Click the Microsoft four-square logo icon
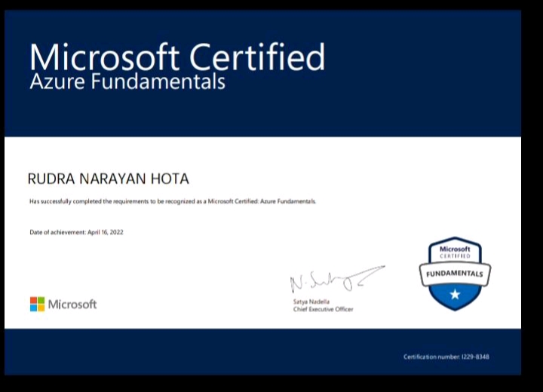543x392 pixels. [37, 305]
